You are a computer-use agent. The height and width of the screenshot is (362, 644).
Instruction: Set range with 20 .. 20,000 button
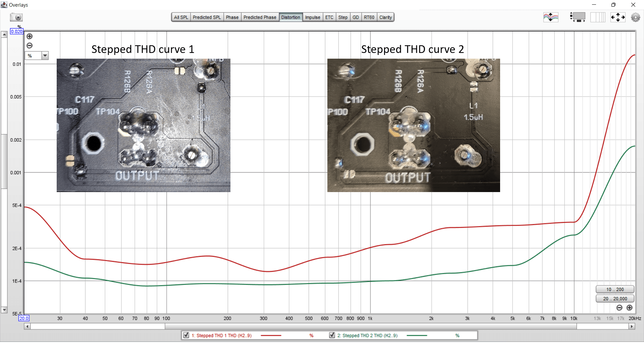click(615, 299)
